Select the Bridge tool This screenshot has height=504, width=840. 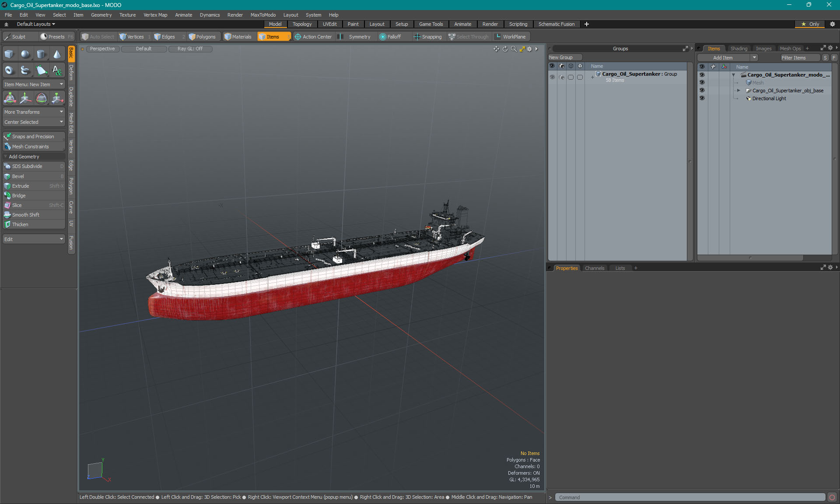19,195
